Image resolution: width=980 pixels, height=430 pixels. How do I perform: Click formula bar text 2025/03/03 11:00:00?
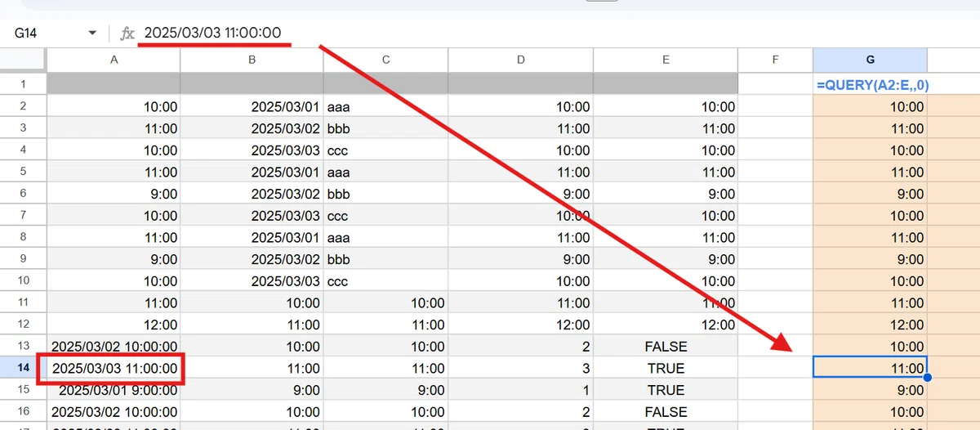tap(212, 33)
